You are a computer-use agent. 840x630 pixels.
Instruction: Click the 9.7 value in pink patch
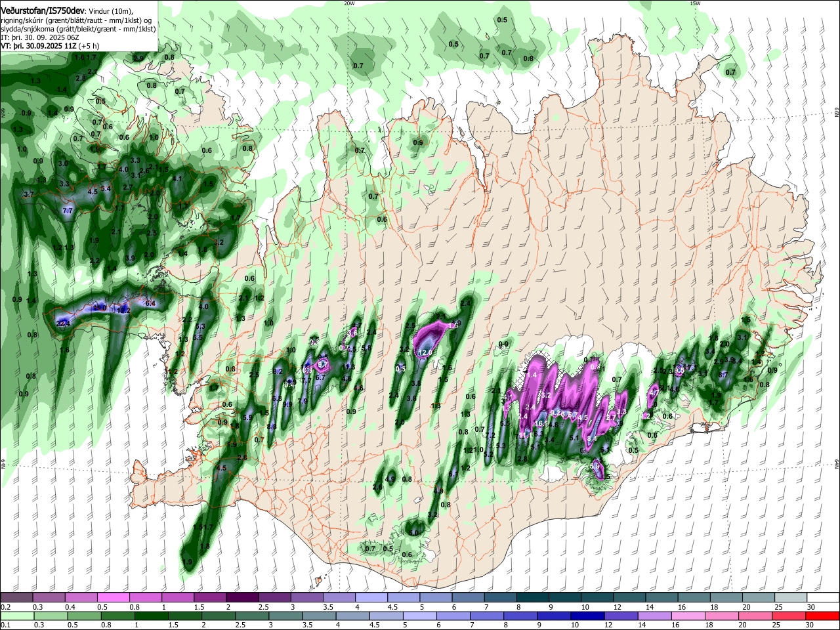[323, 364]
